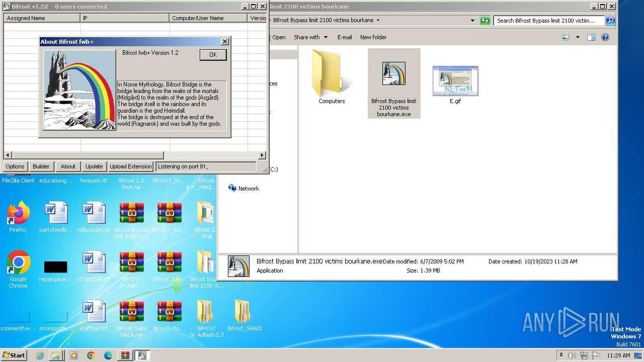This screenshot has height=362, width=644.
Task: Click the 'Listening on port 81' status text
Action: (x=182, y=166)
